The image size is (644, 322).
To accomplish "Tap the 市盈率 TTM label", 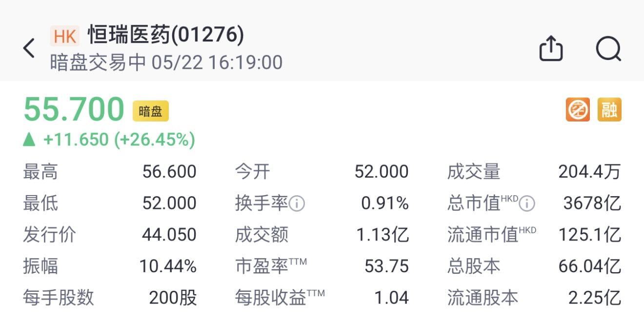I will (271, 266).
